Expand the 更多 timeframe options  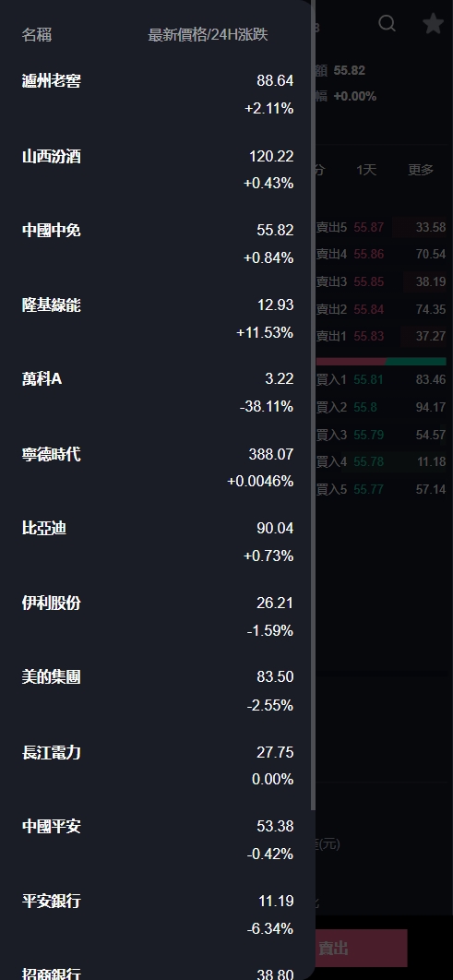tap(421, 170)
